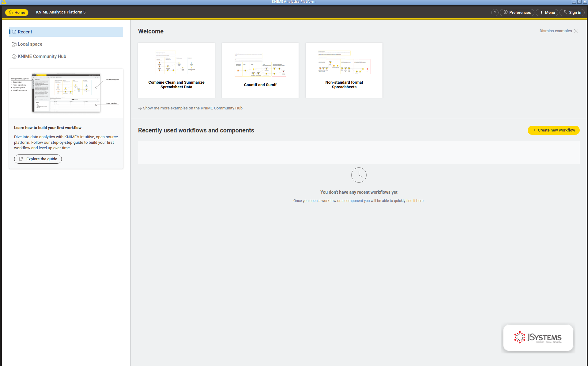Screen dimensions: 588x366
Task: Open Combine Clean and Summarize Spreadsheet Data example
Action: point(176,70)
